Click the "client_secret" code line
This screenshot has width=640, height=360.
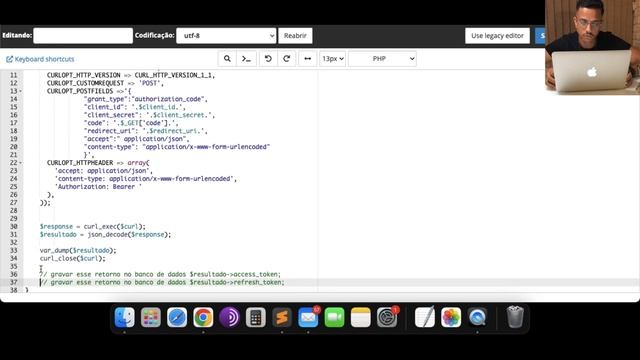coord(149,115)
